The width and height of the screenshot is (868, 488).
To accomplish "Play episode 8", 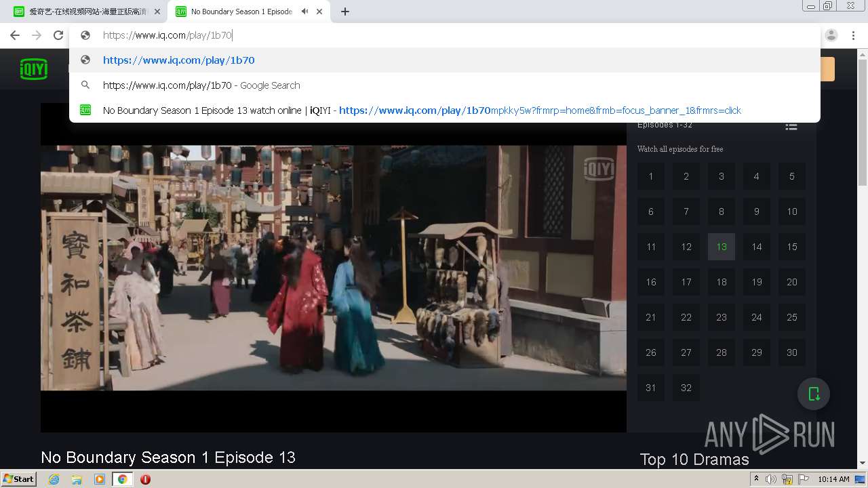I will point(722,211).
